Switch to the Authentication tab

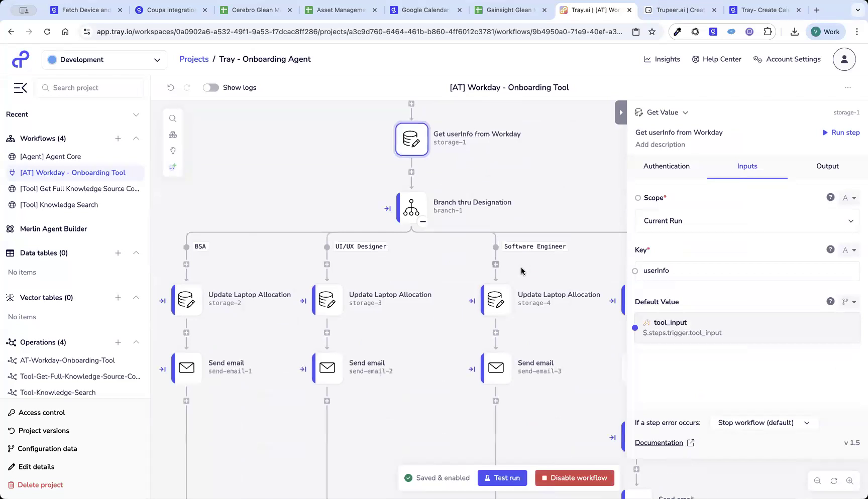(667, 166)
